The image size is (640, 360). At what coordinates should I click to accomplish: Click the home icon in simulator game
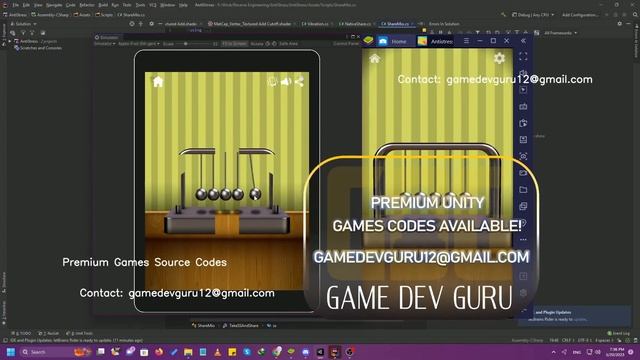tap(158, 82)
